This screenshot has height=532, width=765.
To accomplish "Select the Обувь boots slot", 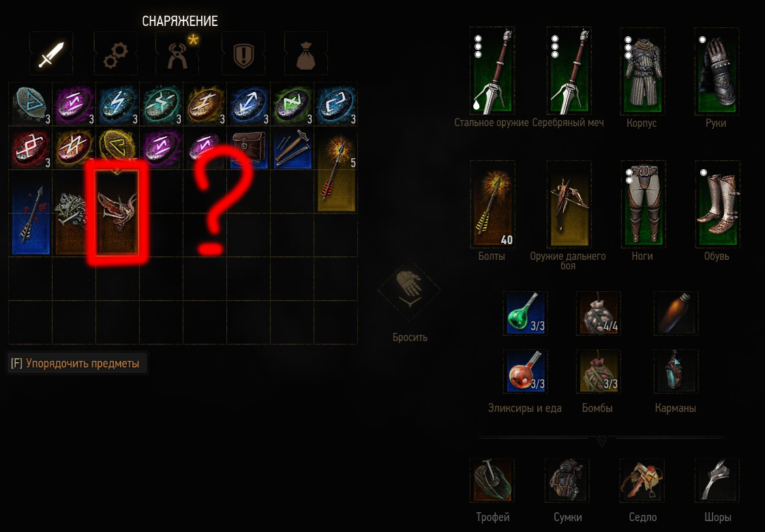I will pyautogui.click(x=717, y=205).
